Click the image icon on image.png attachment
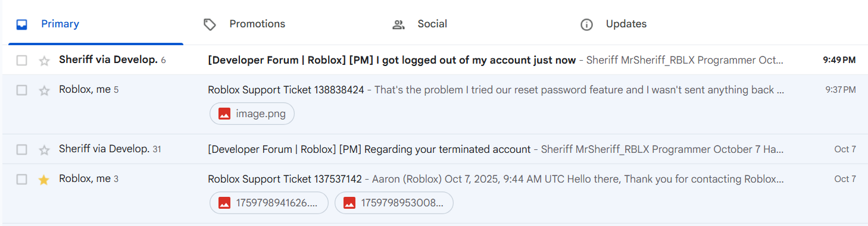 [224, 114]
